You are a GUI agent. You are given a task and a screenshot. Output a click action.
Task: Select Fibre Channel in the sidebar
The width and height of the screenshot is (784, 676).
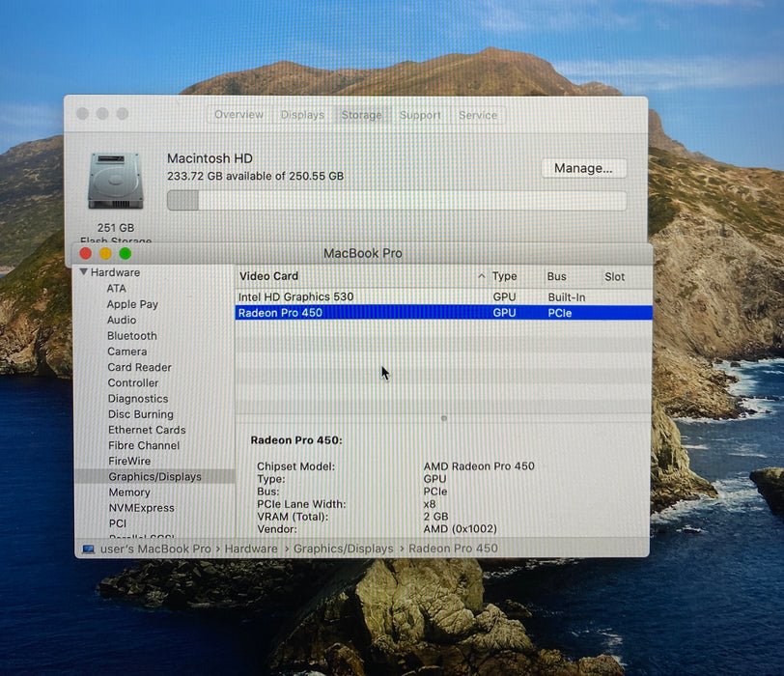[x=144, y=445]
